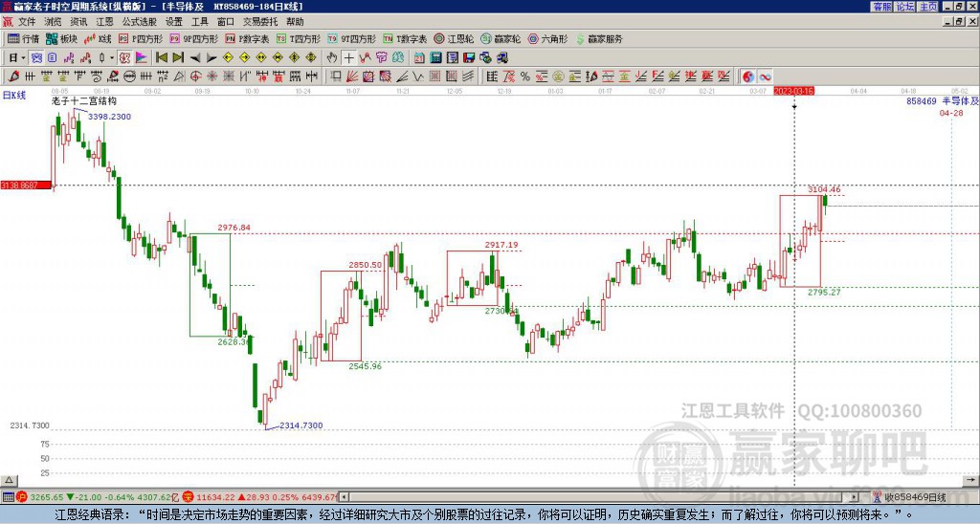Click the red 3138.8687 price tag

click(x=26, y=186)
